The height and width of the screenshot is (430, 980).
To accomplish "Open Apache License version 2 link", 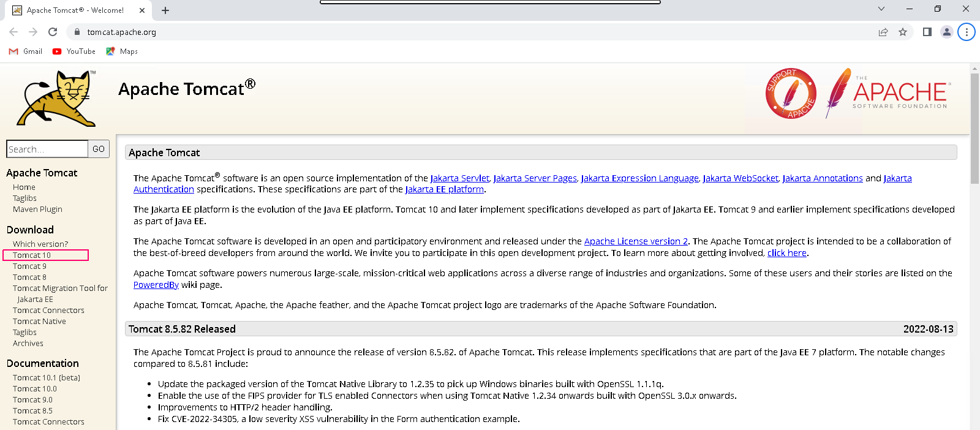I will click(636, 241).
